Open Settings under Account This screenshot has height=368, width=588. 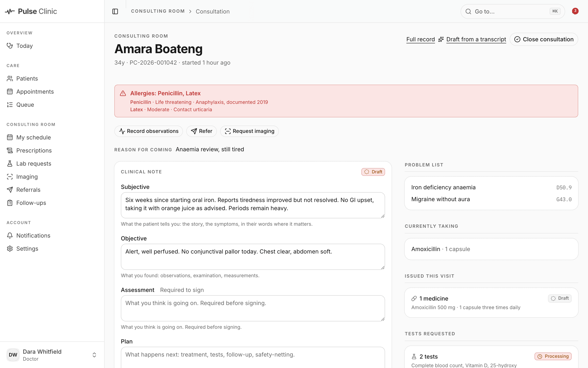pyautogui.click(x=52, y=248)
